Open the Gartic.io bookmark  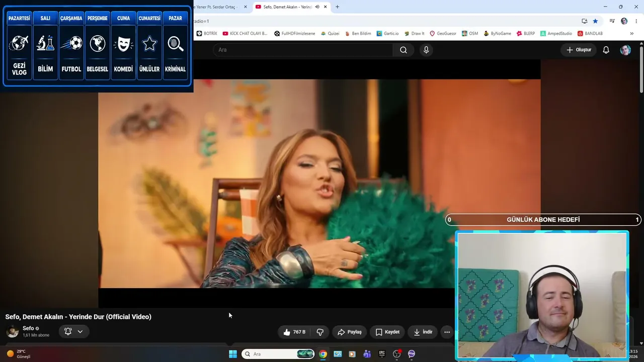click(x=387, y=34)
